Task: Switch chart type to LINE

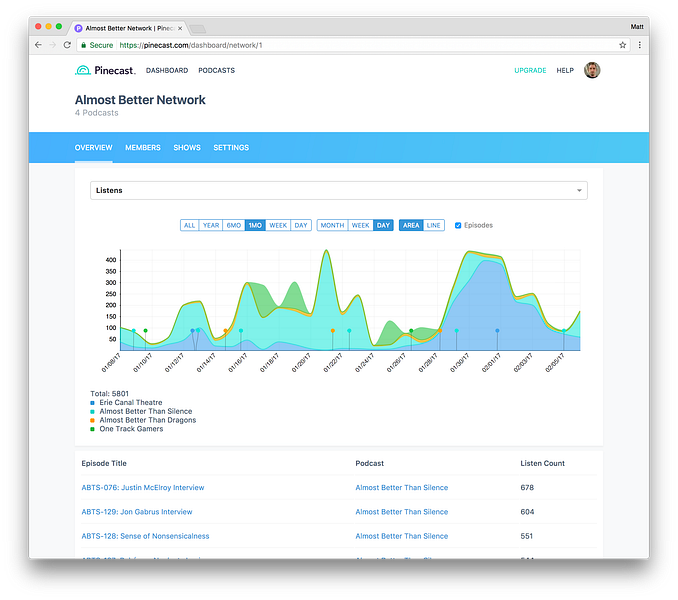Action: [x=433, y=225]
